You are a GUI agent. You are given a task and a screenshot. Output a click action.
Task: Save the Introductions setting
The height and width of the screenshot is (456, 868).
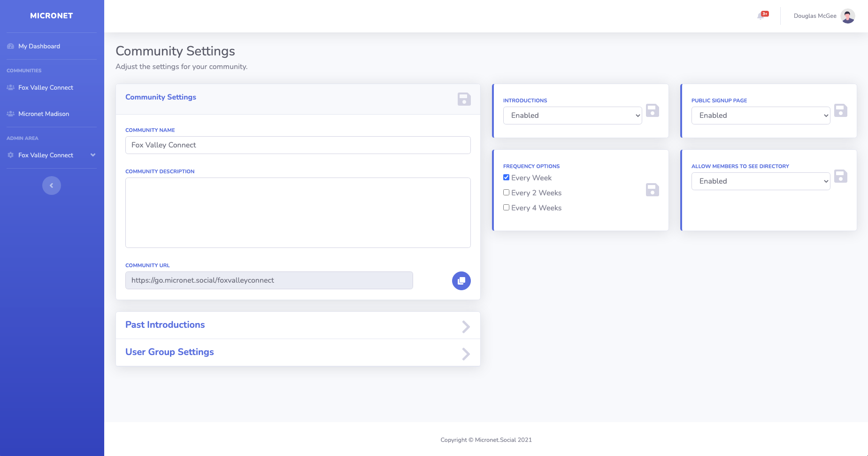(652, 110)
